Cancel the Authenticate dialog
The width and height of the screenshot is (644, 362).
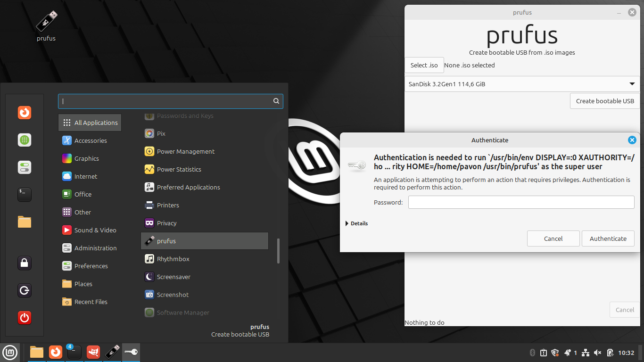coord(553,239)
